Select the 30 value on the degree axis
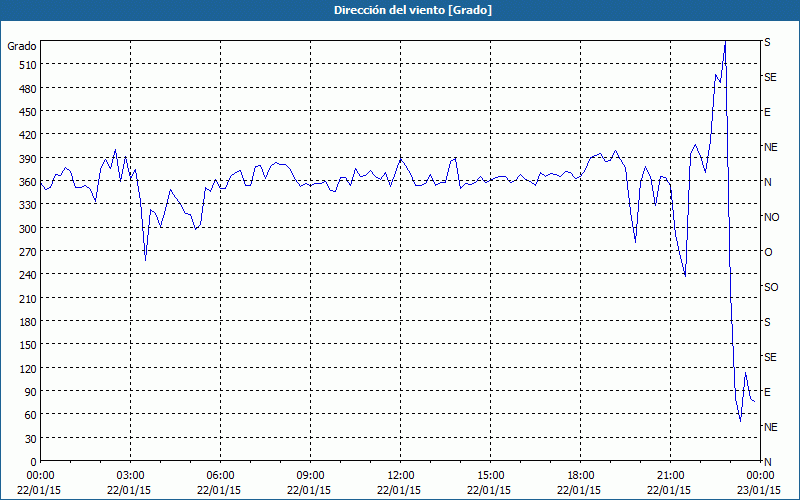 click(x=31, y=439)
